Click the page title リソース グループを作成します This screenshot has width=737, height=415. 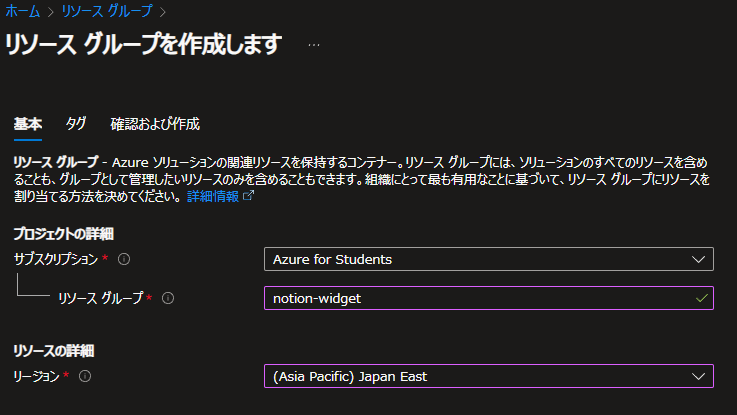(x=143, y=44)
